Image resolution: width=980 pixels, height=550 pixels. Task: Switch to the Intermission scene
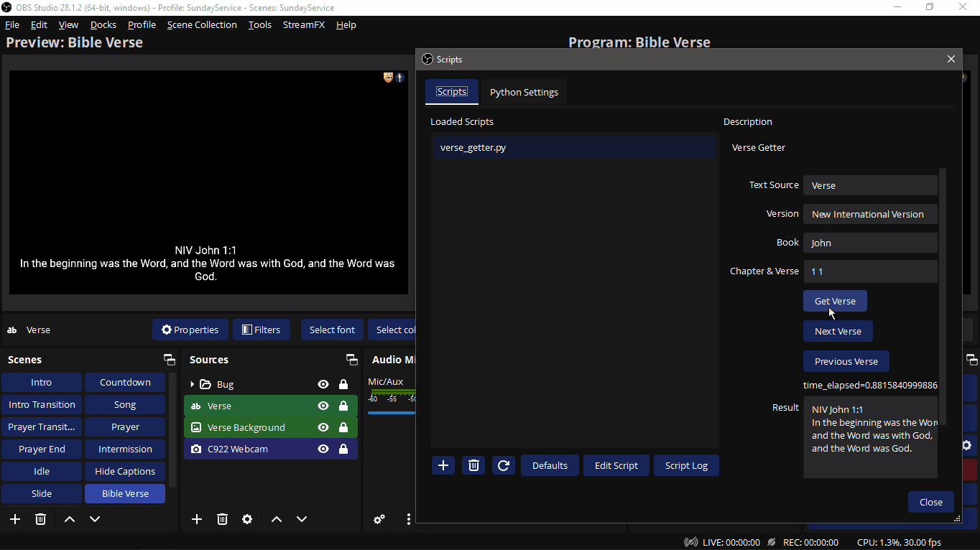point(125,449)
